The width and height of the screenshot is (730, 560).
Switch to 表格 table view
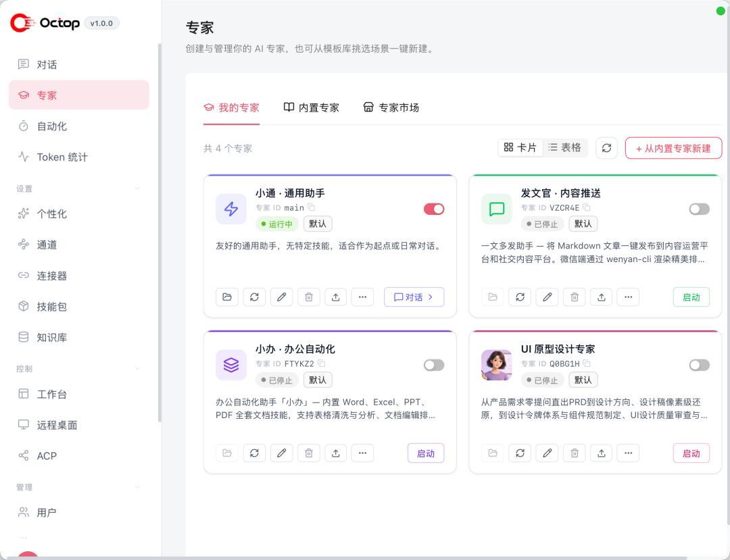tap(564, 147)
